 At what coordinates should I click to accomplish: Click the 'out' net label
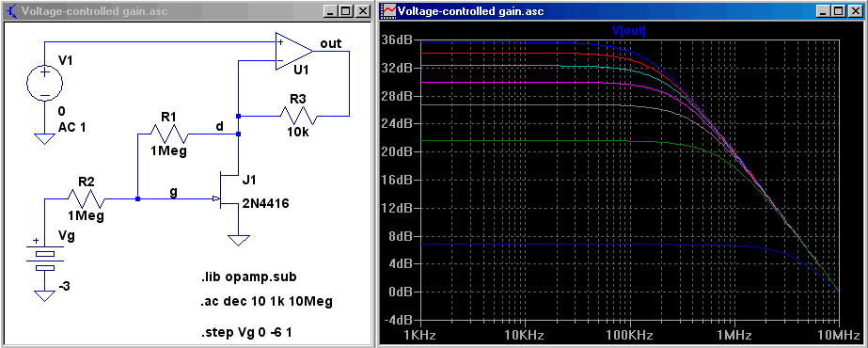pos(331,43)
